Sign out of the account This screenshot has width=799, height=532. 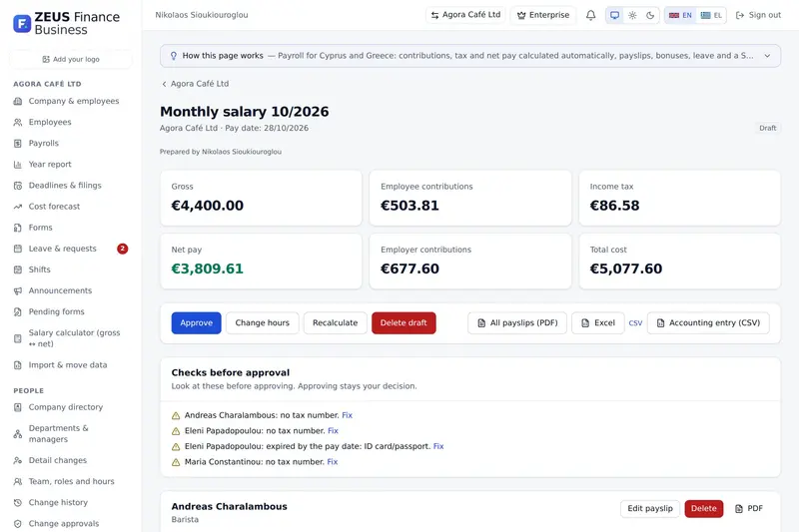(x=758, y=15)
